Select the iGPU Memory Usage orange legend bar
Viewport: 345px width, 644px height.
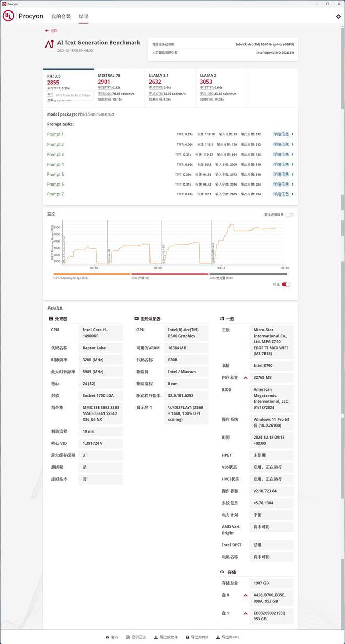tap(92, 273)
